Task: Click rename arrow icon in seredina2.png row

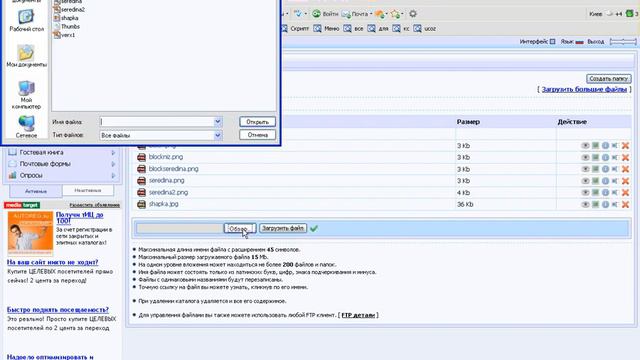Action: [615, 193]
